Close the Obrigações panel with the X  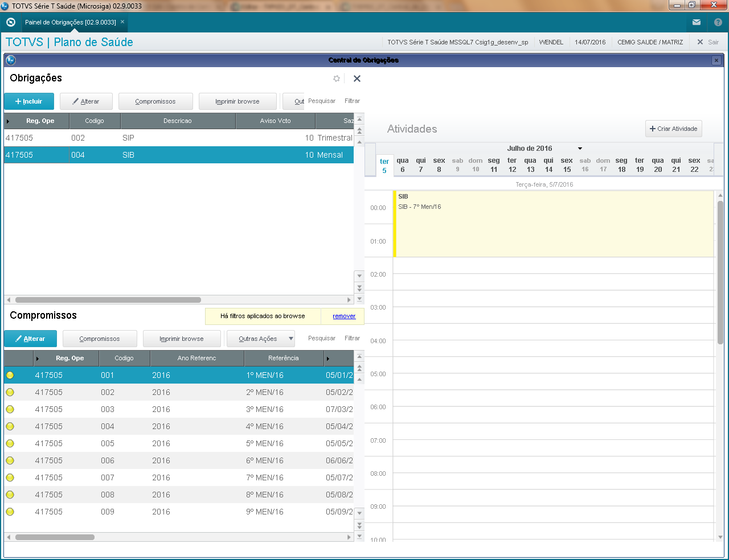357,79
